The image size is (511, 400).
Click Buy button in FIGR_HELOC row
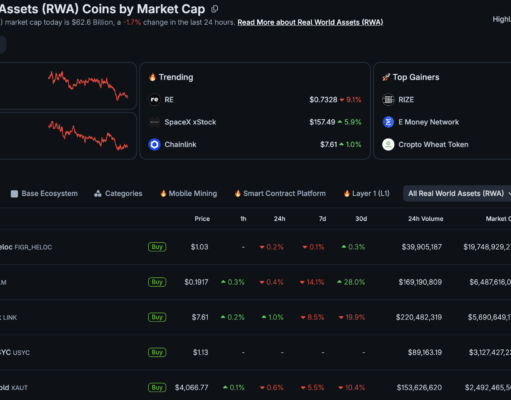(157, 247)
